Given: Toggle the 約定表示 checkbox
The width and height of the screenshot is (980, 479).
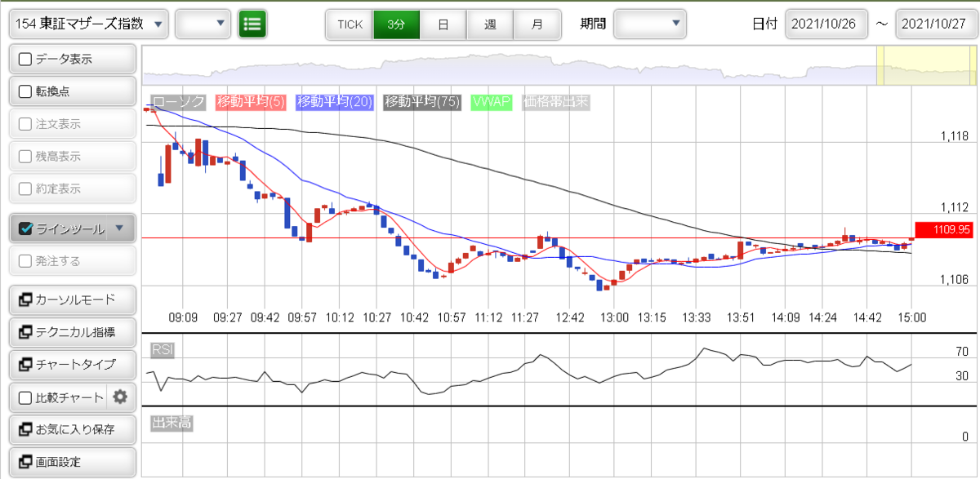Looking at the screenshot, I should tap(25, 188).
